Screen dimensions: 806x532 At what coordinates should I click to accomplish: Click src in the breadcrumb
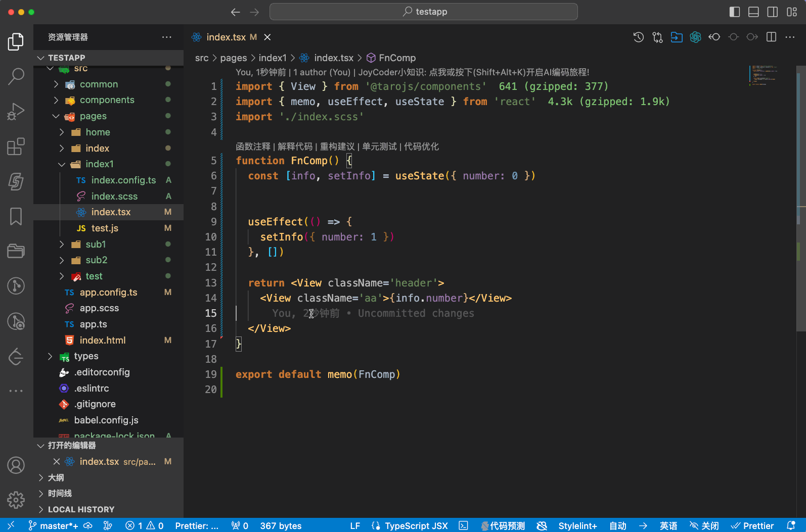point(202,58)
